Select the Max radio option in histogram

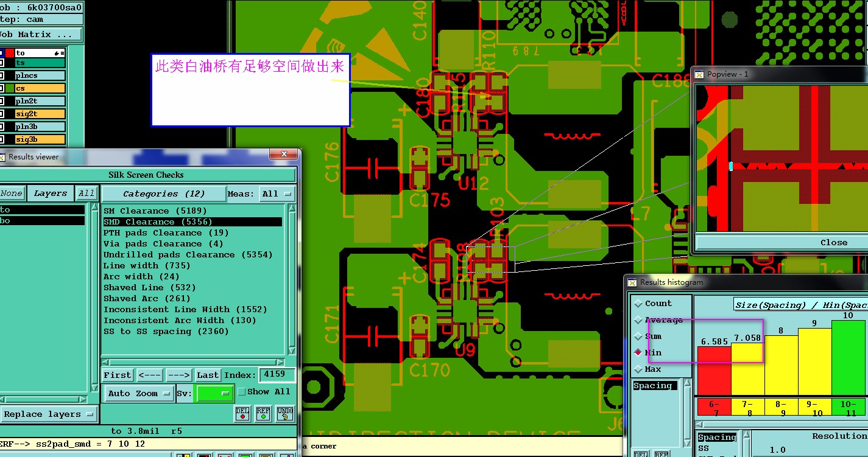click(638, 369)
